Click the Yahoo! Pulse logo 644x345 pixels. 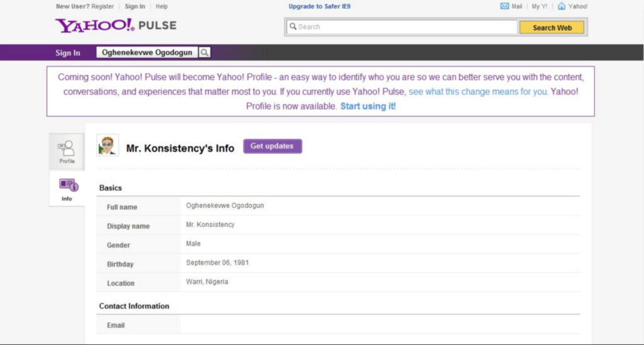tap(116, 25)
